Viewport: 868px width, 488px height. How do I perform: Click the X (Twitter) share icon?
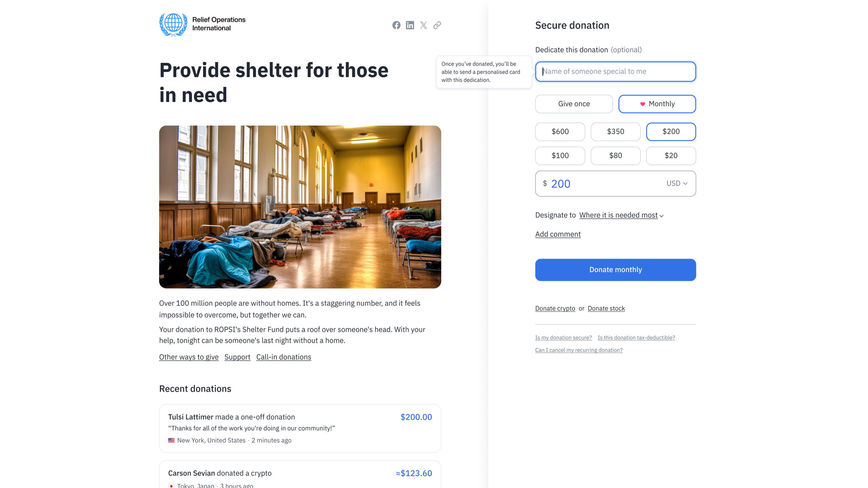pos(423,25)
